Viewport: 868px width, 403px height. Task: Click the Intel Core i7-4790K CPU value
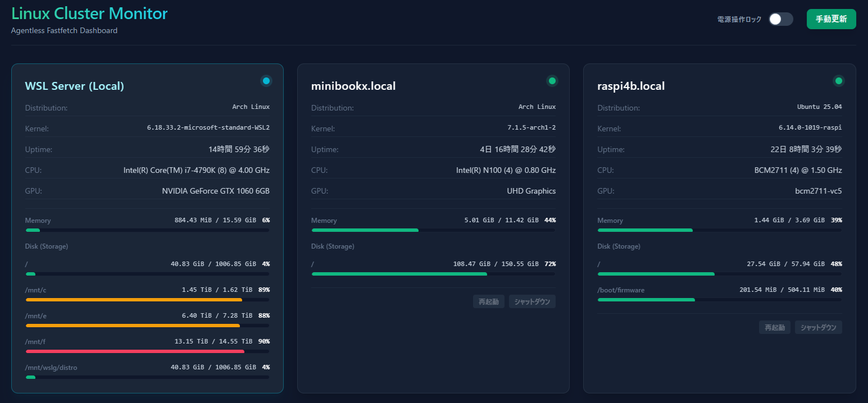coord(197,170)
